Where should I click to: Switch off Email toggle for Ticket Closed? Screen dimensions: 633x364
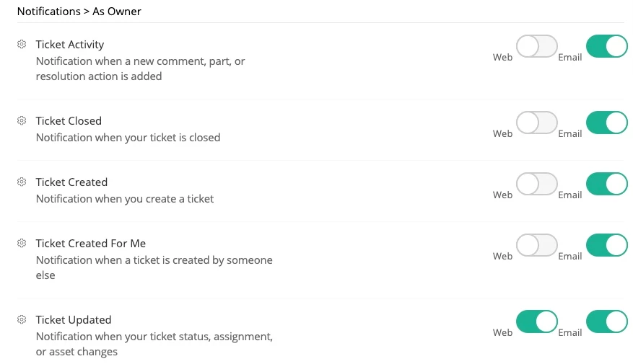[x=606, y=123]
